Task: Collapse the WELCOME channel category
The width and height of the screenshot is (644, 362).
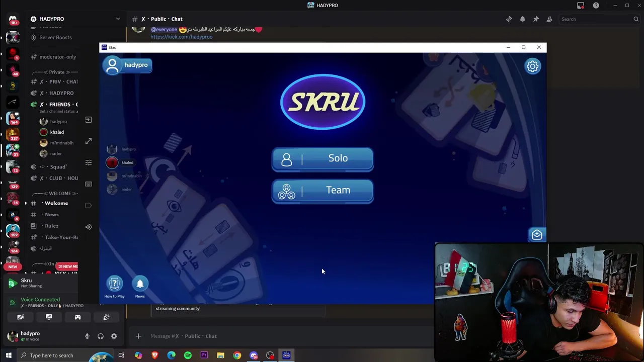Action: pos(54,194)
